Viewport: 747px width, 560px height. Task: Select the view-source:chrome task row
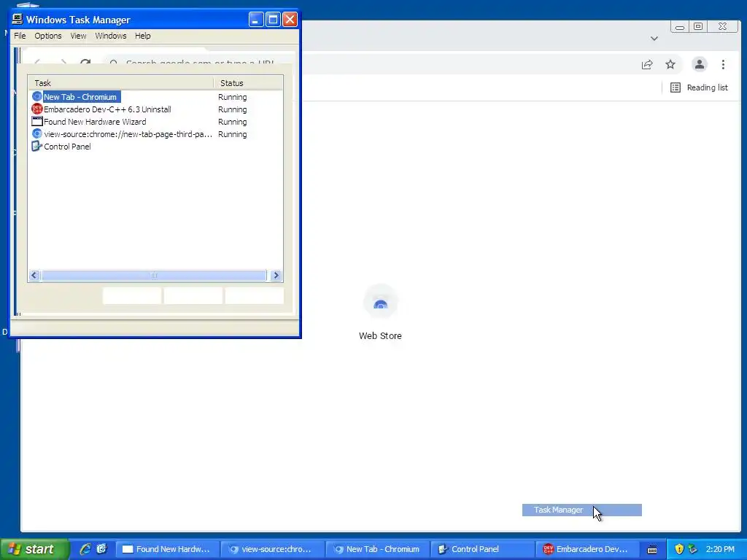click(x=155, y=134)
